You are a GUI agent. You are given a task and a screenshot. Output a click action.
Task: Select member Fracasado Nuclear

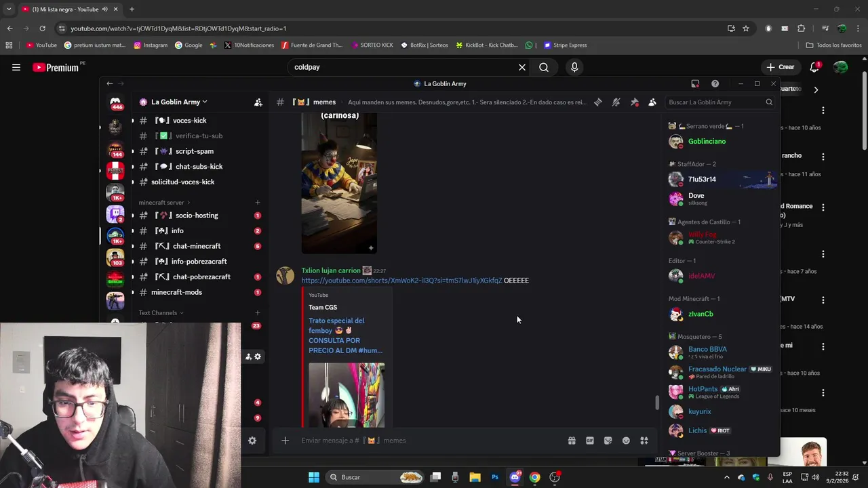[722, 372]
